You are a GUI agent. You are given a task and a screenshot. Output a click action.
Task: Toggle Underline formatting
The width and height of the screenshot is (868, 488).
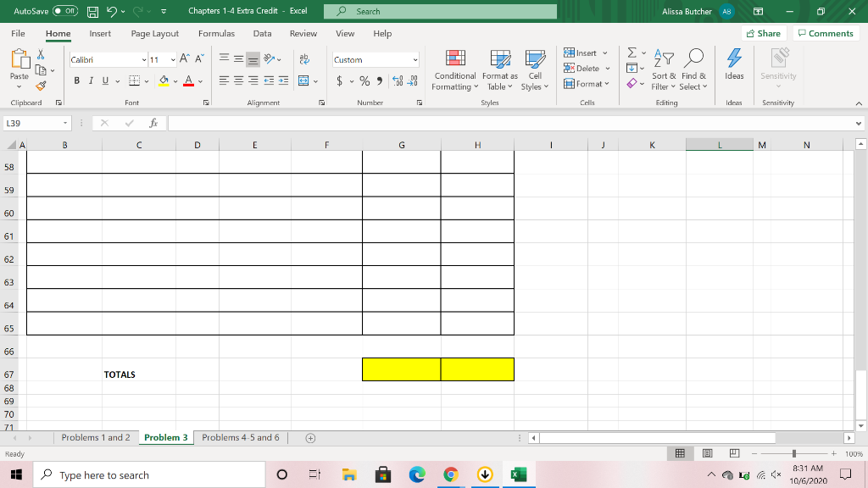pos(105,80)
